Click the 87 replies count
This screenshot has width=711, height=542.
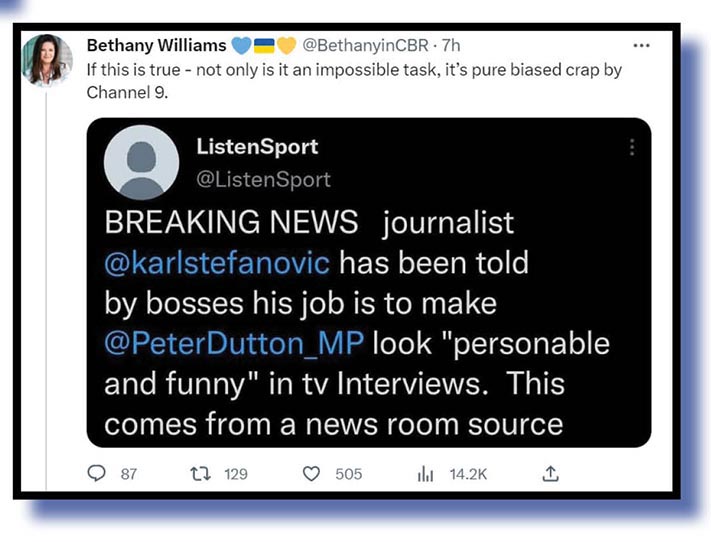pyautogui.click(x=129, y=474)
